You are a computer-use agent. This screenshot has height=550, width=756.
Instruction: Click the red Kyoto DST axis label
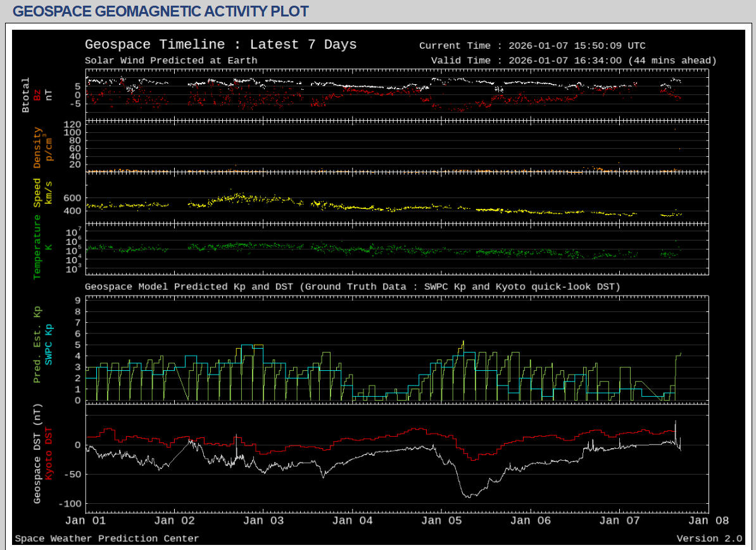tap(49, 454)
